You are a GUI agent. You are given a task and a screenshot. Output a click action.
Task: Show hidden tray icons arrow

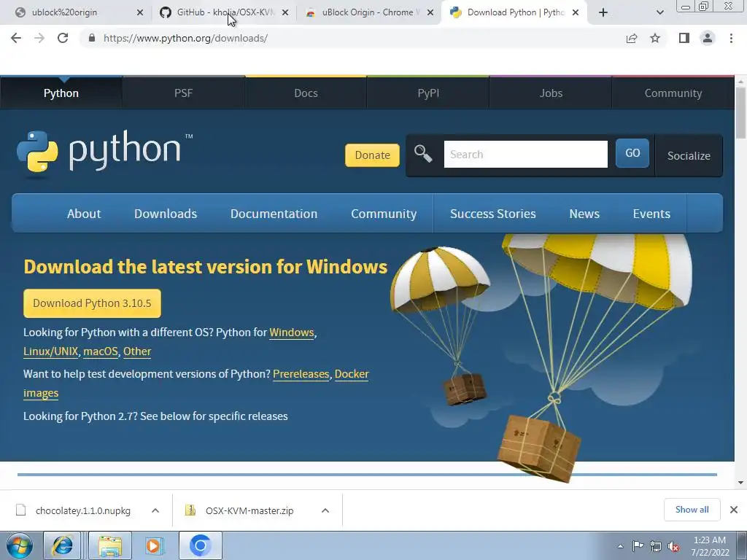620,546
